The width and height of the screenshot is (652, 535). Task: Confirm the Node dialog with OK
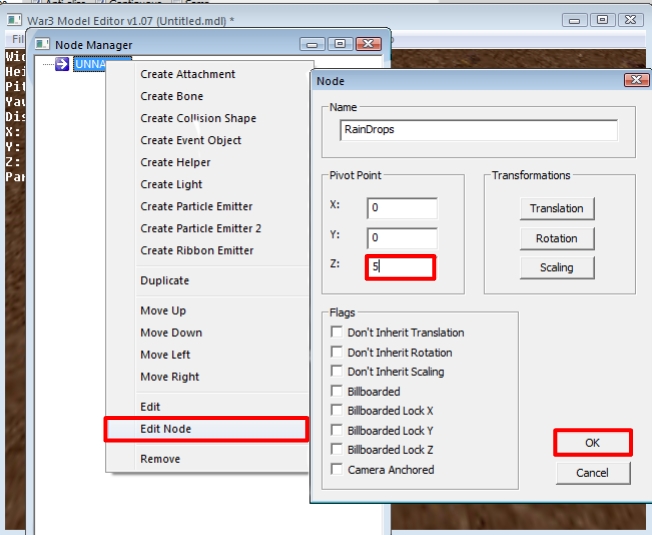point(593,443)
